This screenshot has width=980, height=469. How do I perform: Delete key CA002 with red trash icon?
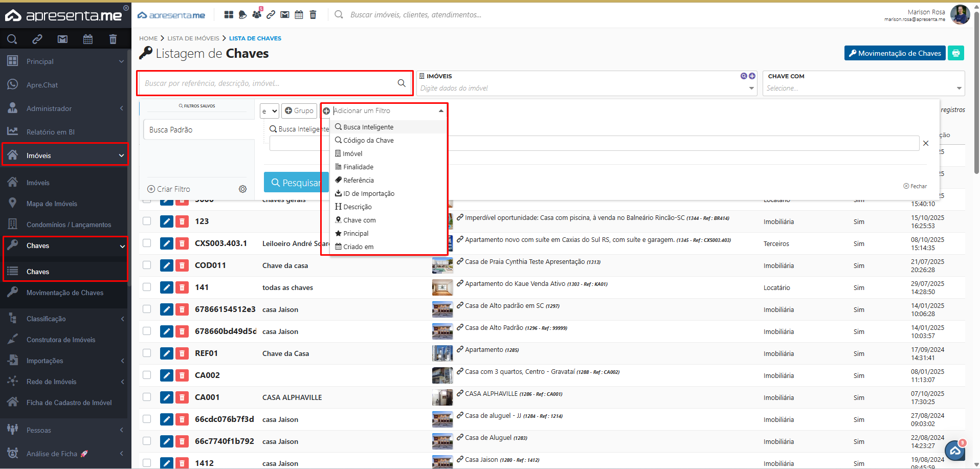(182, 375)
